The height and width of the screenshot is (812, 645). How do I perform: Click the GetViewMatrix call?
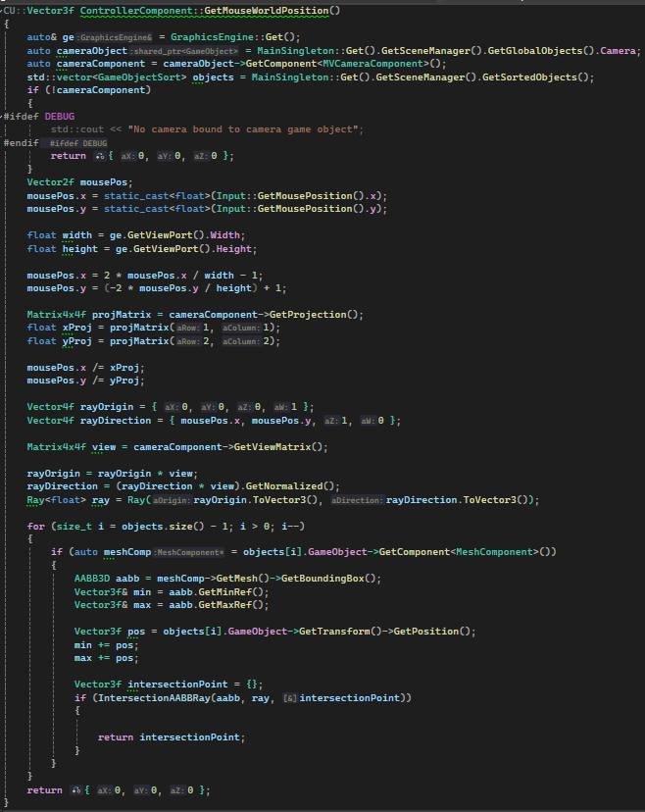point(273,447)
